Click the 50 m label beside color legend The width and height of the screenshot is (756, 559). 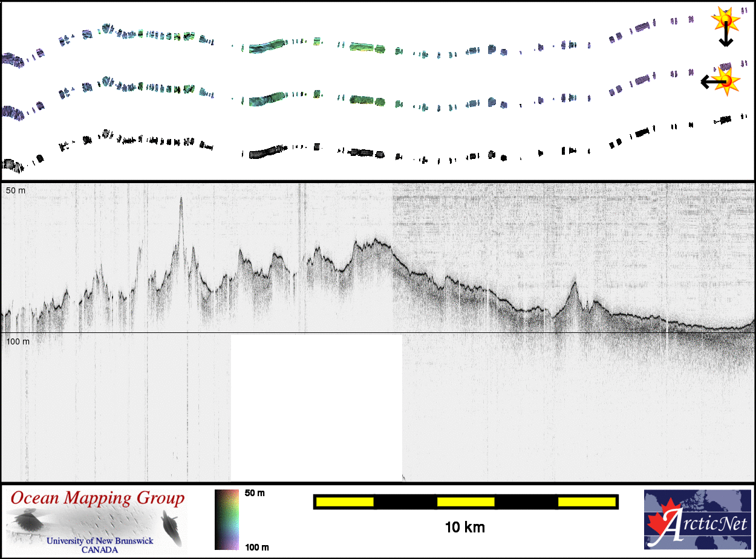point(255,493)
